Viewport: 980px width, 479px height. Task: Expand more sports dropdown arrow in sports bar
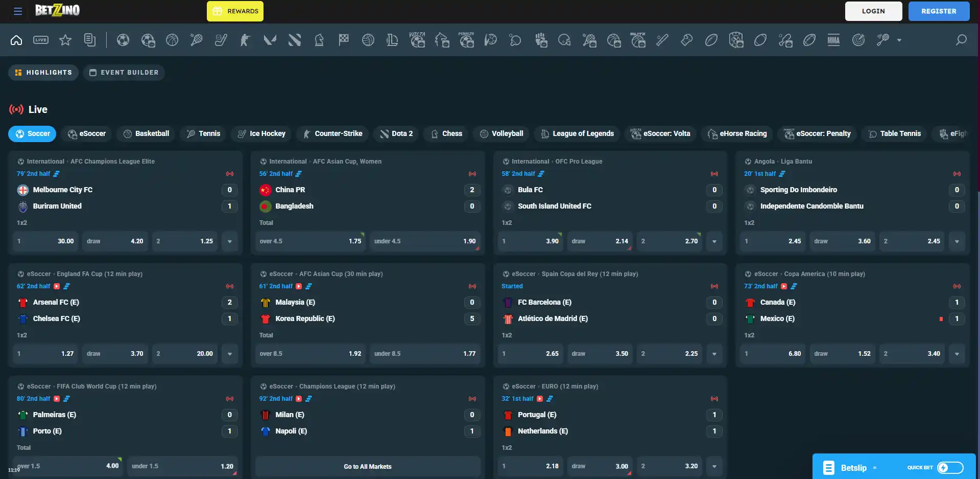pyautogui.click(x=899, y=40)
